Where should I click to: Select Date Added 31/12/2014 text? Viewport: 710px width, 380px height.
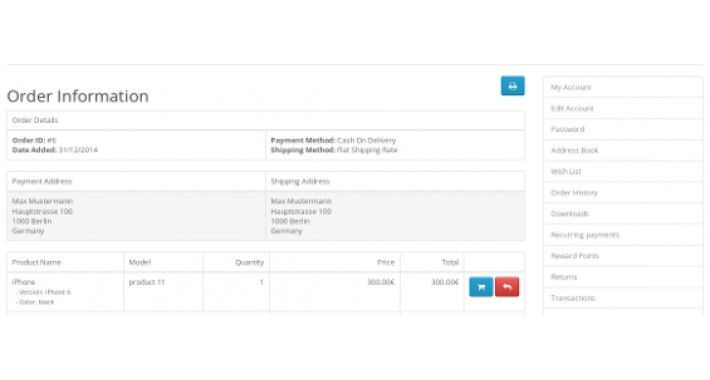(55, 150)
